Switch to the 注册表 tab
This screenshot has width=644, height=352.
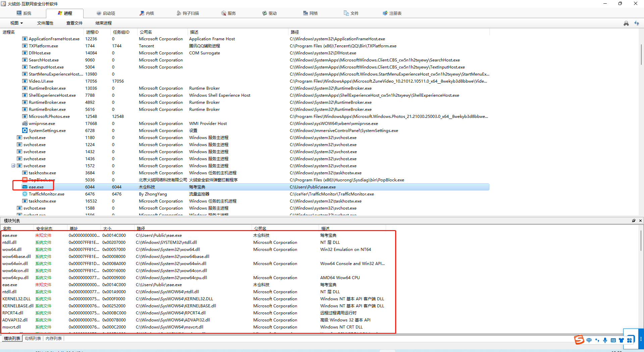pyautogui.click(x=392, y=13)
